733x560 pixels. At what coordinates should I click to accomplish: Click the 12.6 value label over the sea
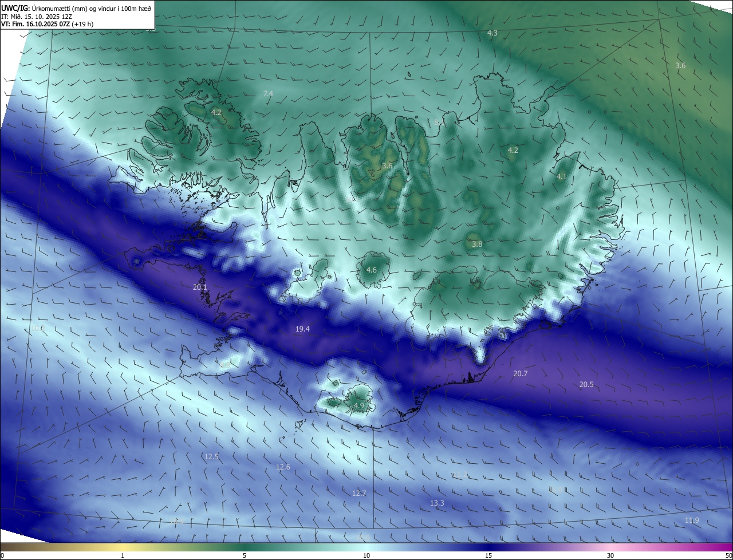pos(283,467)
